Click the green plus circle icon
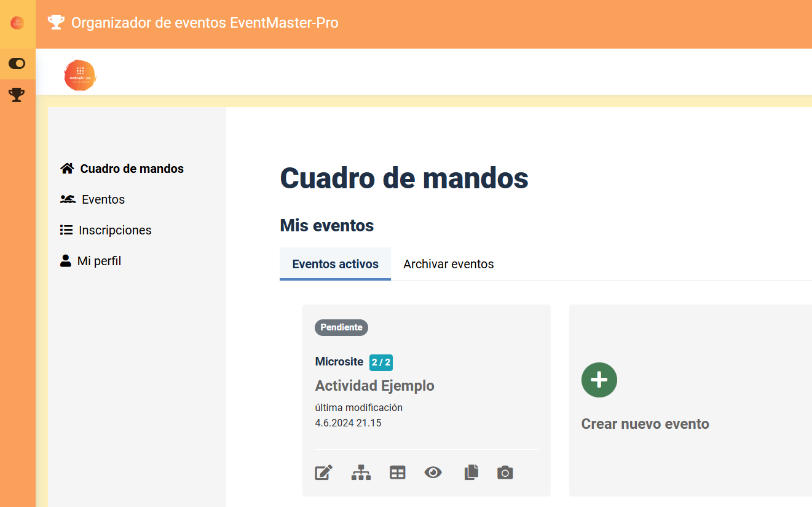Viewport: 812px width, 507px height. 599,380
